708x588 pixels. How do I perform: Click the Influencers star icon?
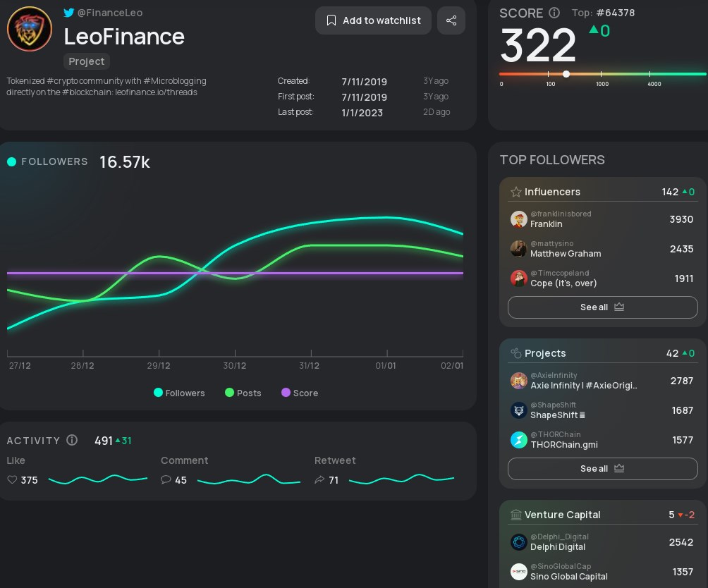click(515, 192)
